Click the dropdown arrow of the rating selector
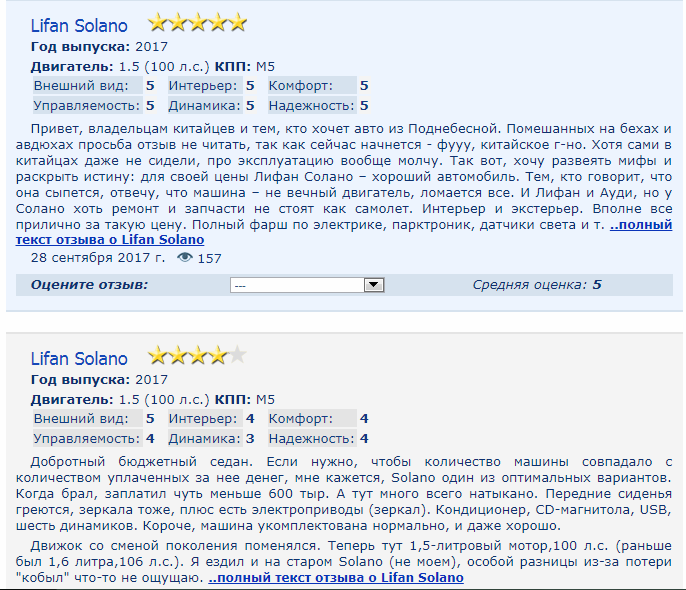 [x=374, y=285]
